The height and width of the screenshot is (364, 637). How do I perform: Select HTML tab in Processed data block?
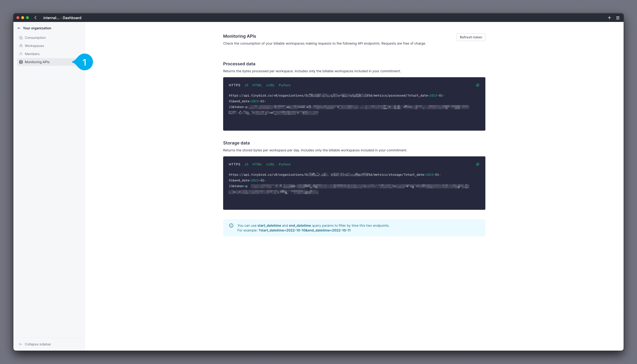tap(257, 85)
